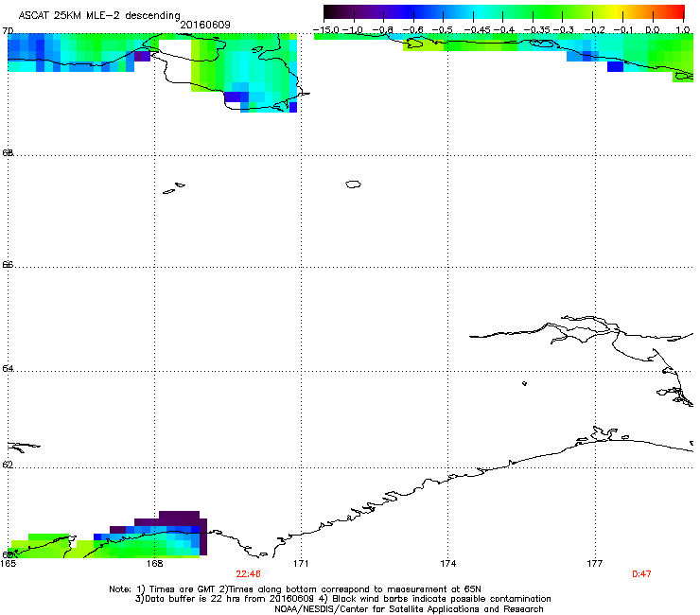Viewport: 700px width, 615px height.
Task: Click the longitude label 171
Action: [x=301, y=564]
